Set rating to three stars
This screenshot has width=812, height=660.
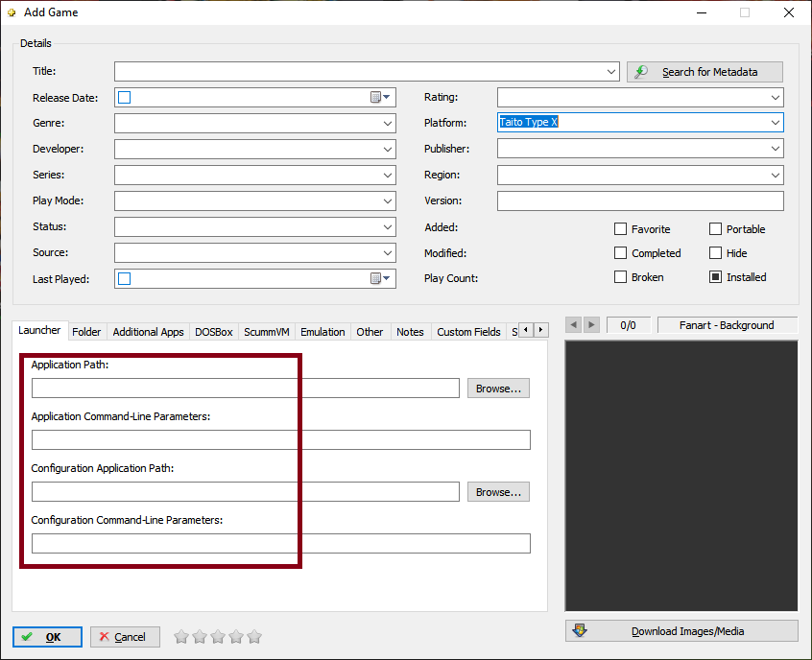tap(218, 637)
